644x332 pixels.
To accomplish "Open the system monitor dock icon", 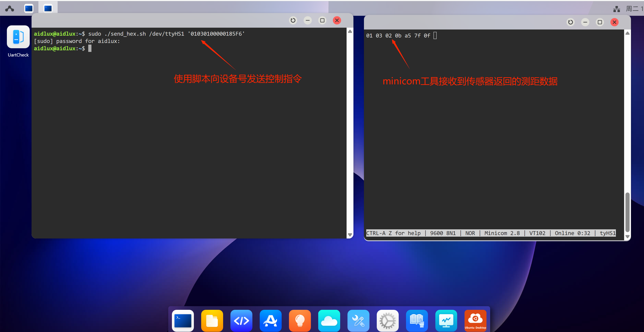I will [x=446, y=321].
